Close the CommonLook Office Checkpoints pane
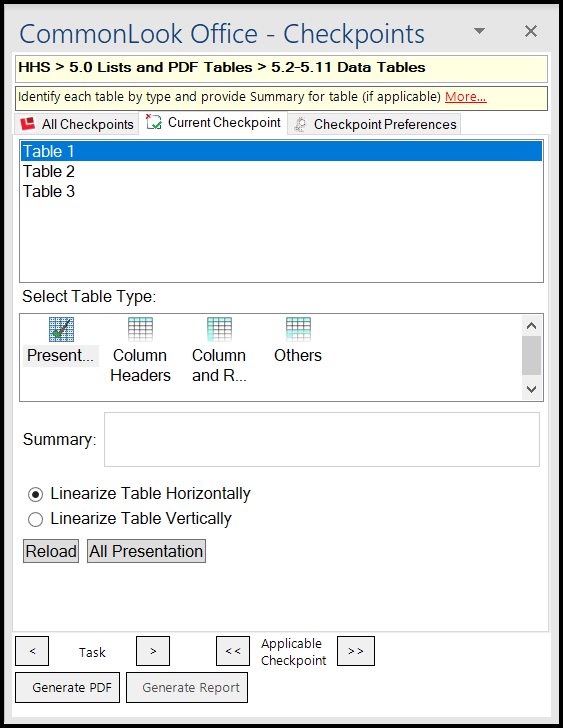The image size is (563, 728). (x=531, y=31)
